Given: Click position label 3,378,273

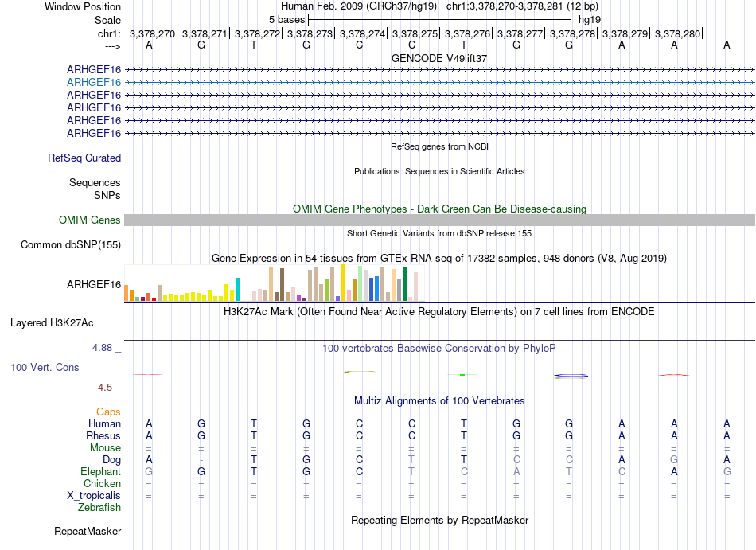Looking at the screenshot, I should tap(310, 33).
